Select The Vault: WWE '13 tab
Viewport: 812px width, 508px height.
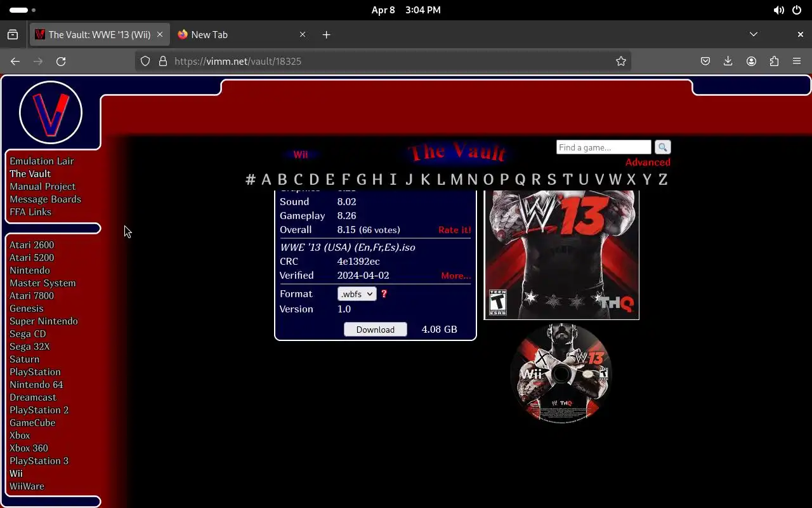point(100,34)
